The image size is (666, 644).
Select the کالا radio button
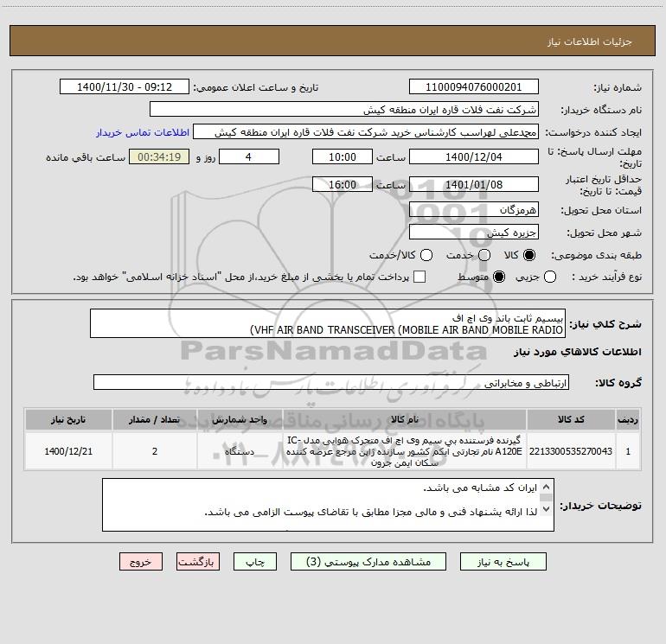coord(529,255)
